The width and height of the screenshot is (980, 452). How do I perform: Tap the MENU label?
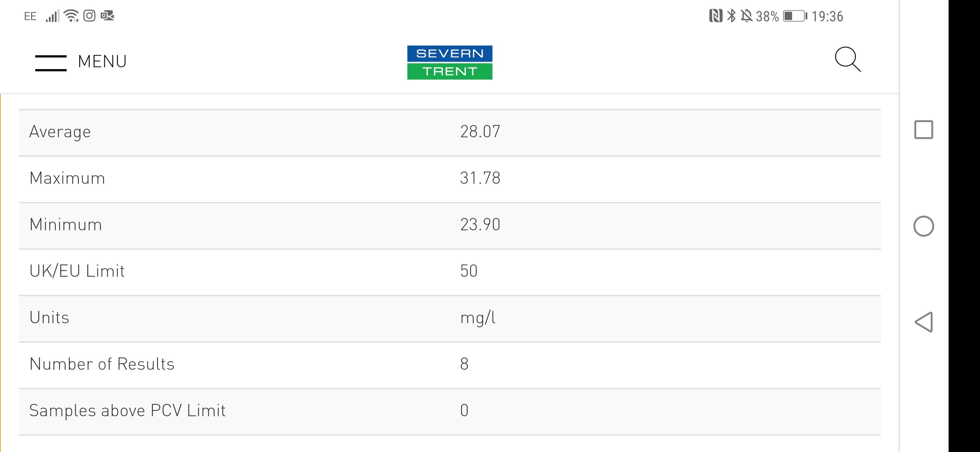coord(102,61)
